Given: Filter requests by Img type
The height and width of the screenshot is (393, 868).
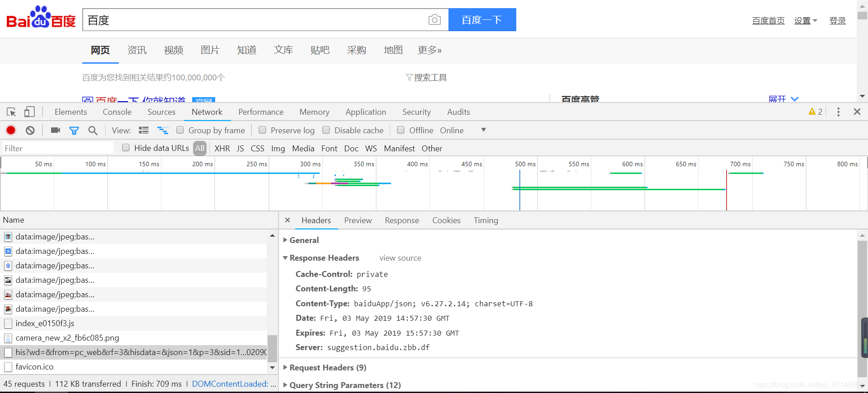Looking at the screenshot, I should (278, 149).
